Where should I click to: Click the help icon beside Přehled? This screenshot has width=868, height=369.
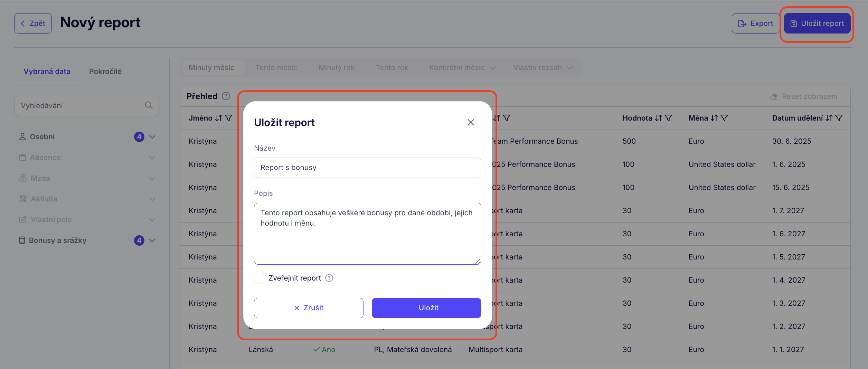pos(226,96)
